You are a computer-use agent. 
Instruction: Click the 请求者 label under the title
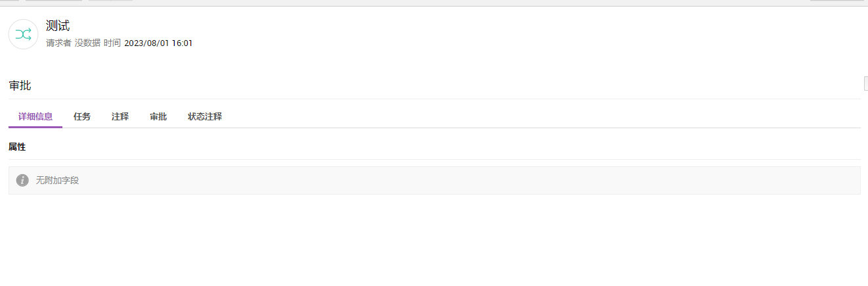[58, 43]
